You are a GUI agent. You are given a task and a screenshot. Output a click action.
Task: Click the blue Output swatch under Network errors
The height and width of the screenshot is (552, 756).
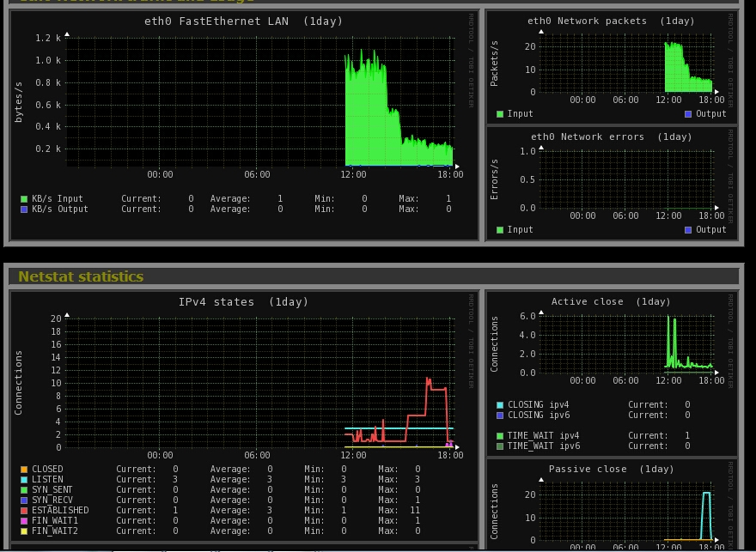pos(688,230)
